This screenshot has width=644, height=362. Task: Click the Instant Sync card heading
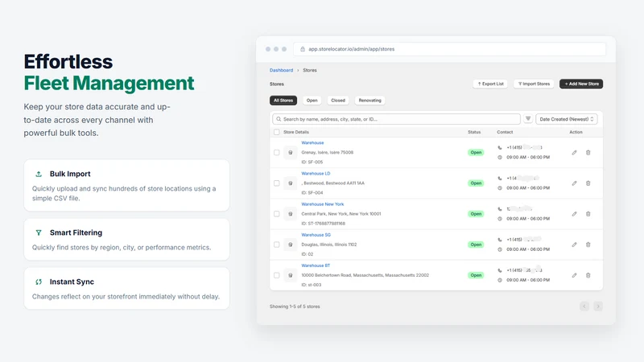72,282
